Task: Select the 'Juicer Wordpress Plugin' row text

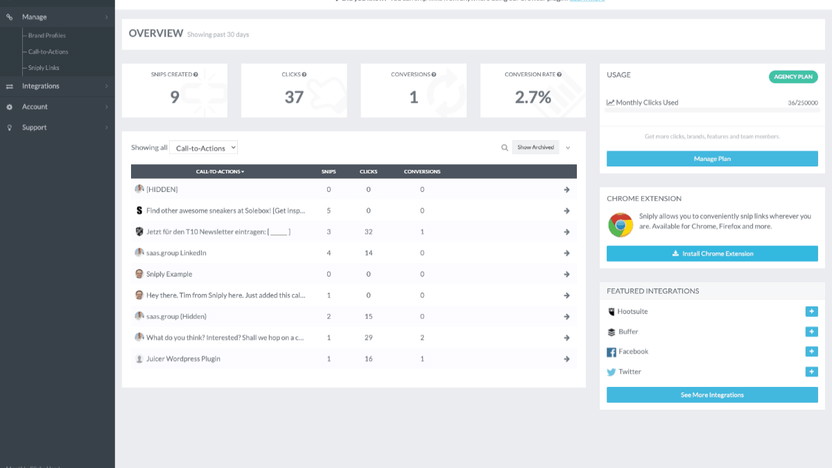Action: click(x=183, y=359)
